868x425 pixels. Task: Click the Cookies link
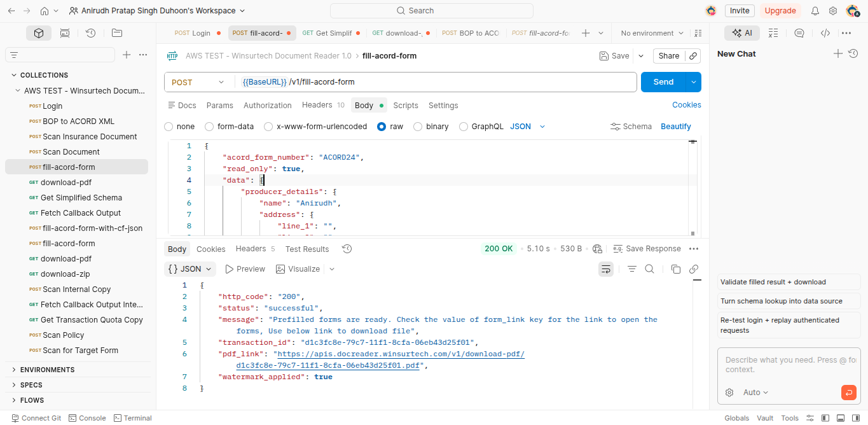(x=687, y=105)
